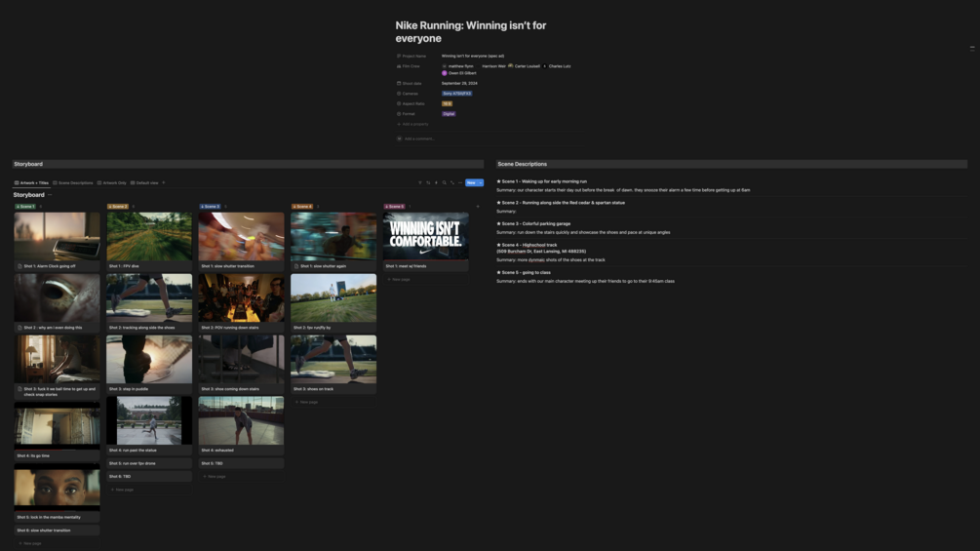Click the blue New button
Screen dimensions: 980x551
click(x=471, y=183)
